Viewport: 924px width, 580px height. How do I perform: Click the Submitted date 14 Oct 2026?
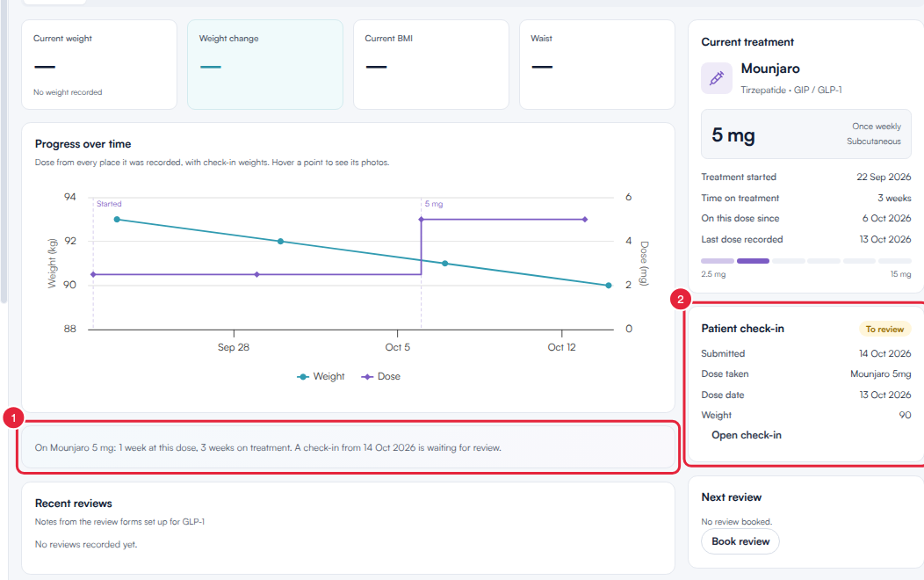(884, 353)
